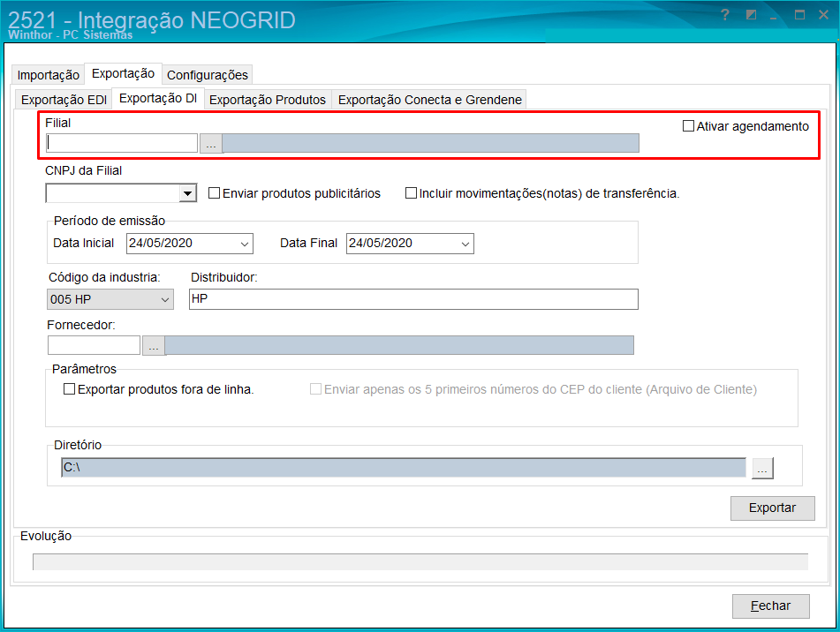Focus the Filial code input field
Image resolution: width=840 pixels, height=632 pixels.
click(x=122, y=143)
